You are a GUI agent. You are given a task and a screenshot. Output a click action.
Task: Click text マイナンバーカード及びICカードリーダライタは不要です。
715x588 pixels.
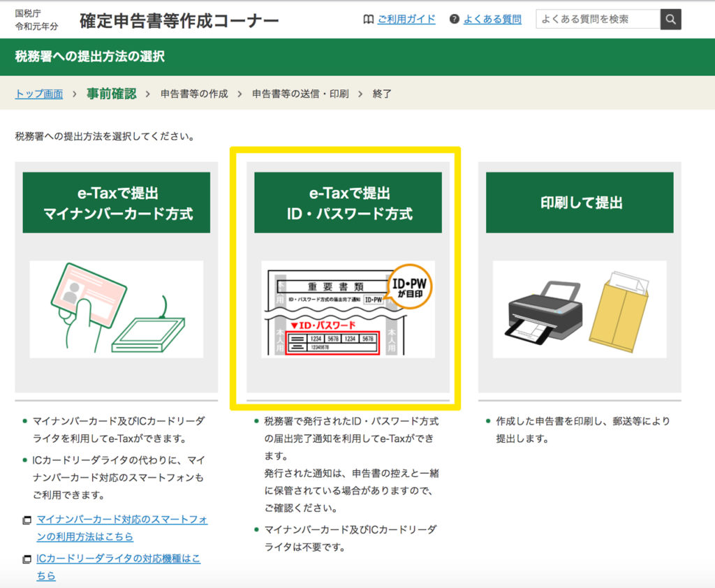tap(351, 538)
